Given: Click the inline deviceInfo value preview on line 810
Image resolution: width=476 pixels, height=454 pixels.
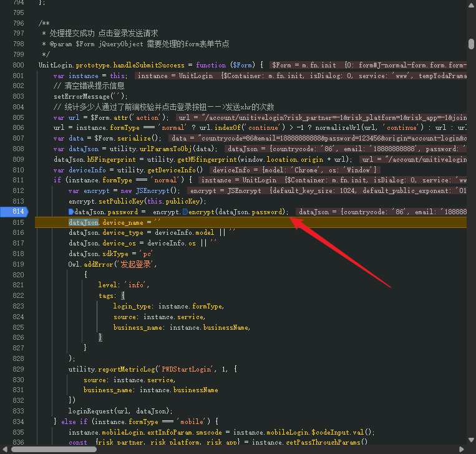Looking at the screenshot, I should pyautogui.click(x=294, y=170).
